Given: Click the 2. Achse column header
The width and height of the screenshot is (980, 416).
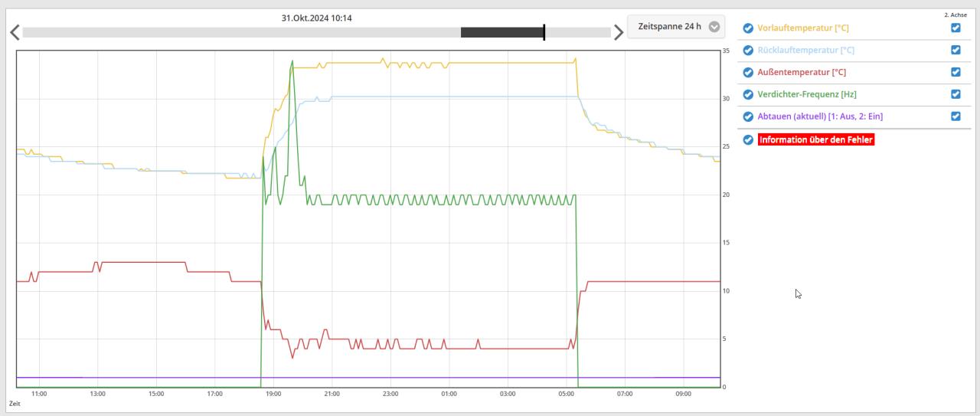Looking at the screenshot, I should point(955,15).
